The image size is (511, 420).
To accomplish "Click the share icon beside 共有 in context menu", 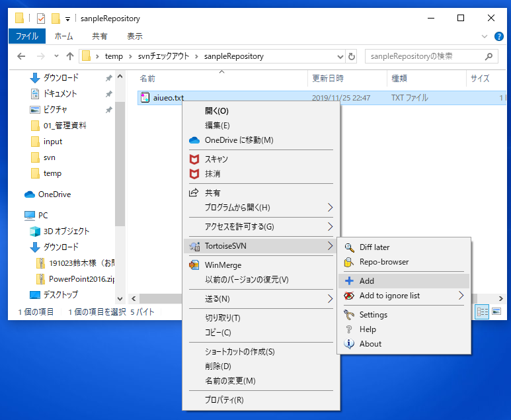I will [x=194, y=192].
